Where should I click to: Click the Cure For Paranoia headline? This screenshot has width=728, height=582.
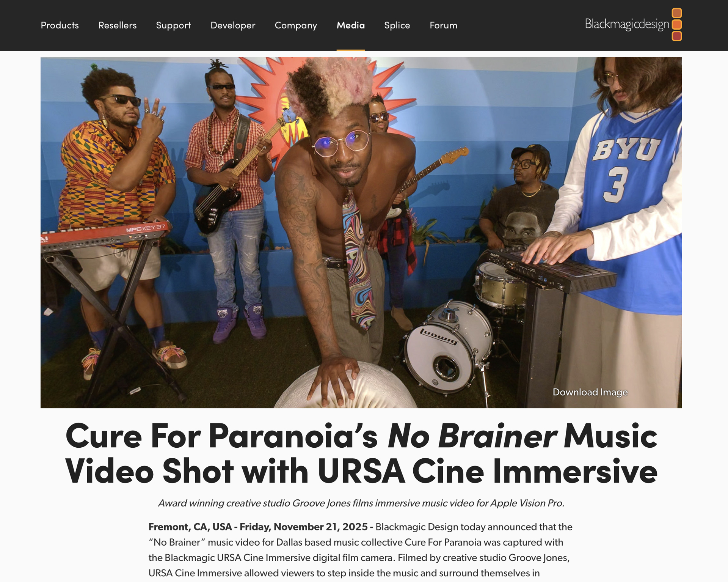pos(361,453)
